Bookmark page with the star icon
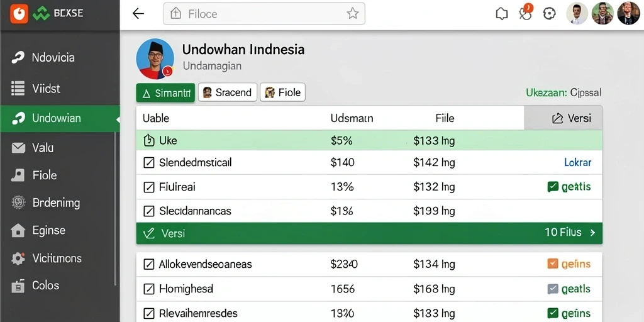 click(x=352, y=14)
